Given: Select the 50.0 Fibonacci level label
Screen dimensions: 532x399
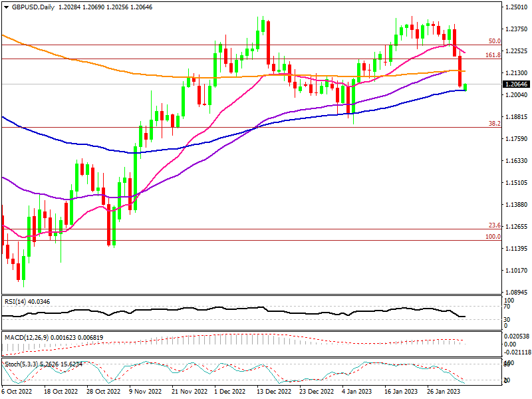Looking at the screenshot, I should [x=493, y=41].
